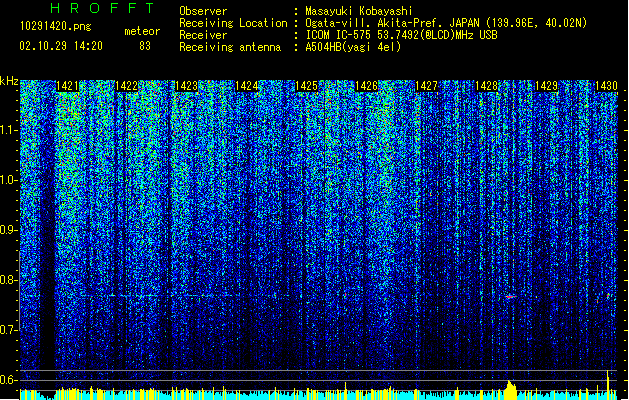Image resolution: width=629 pixels, height=400 pixels.
Task: Click the Observer field label
Action: [x=203, y=11]
